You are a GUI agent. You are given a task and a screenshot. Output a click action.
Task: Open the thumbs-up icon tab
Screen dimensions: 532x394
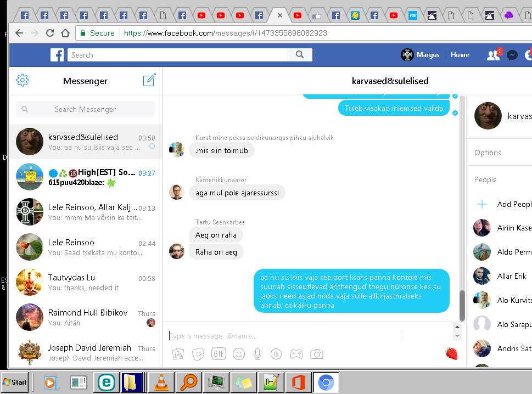[x=317, y=15]
